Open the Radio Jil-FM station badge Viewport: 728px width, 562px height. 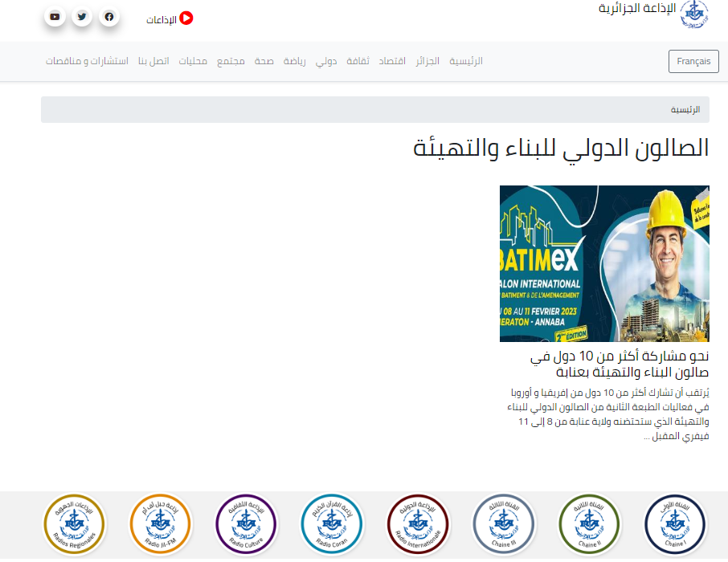[x=160, y=524]
